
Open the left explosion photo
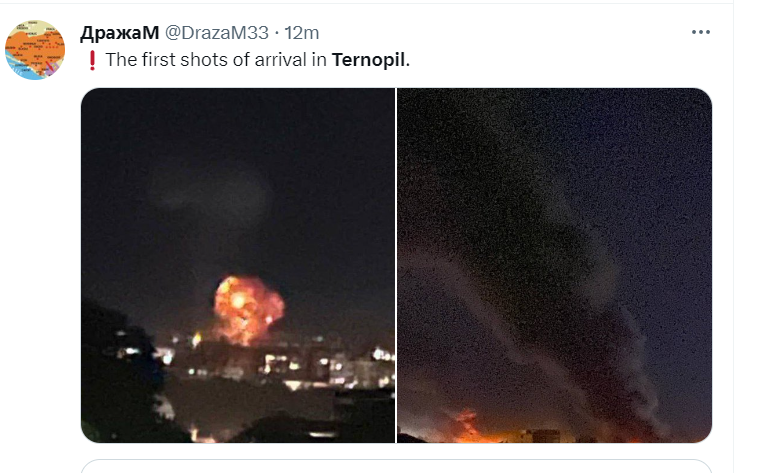click(x=238, y=265)
